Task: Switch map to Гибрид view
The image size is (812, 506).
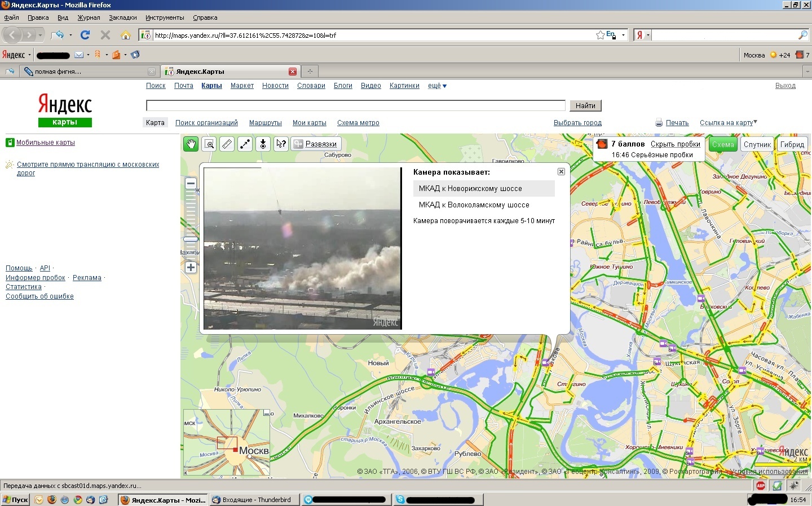Action: (792, 145)
